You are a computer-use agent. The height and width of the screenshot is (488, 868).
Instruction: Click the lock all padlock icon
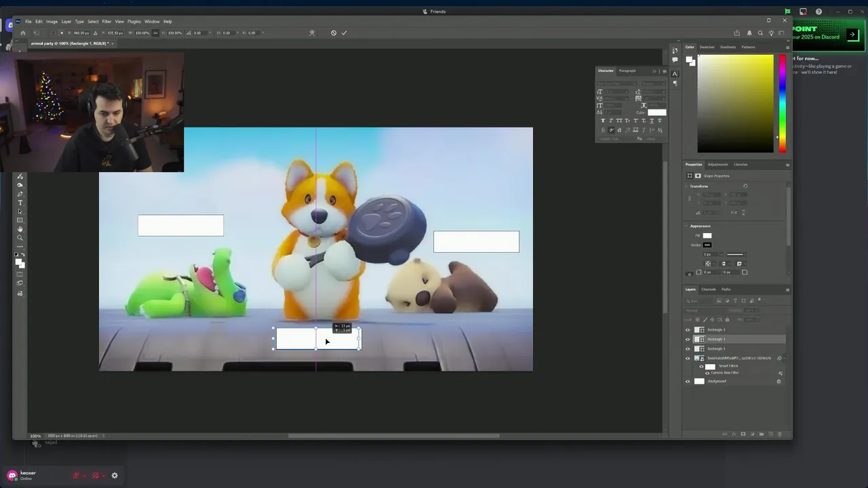pos(728,319)
